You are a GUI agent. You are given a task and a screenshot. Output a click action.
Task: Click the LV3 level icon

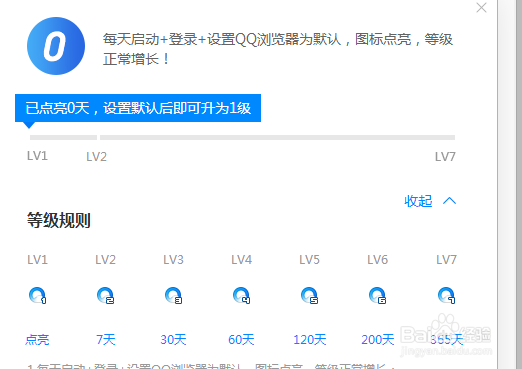pyautogui.click(x=174, y=295)
